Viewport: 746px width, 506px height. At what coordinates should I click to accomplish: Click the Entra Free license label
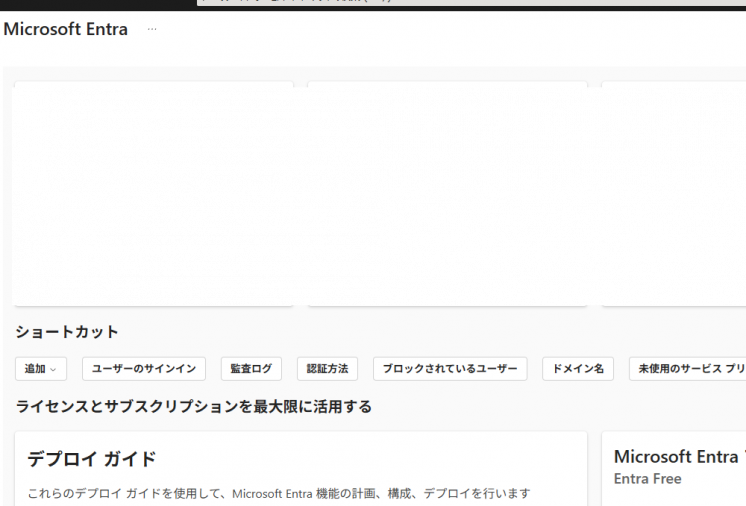(648, 479)
